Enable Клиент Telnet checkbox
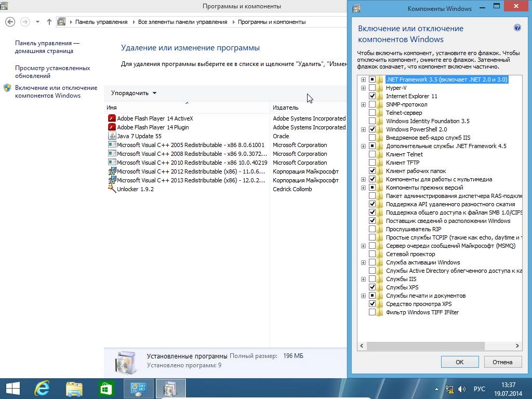The width and height of the screenshot is (532, 399). coord(372,154)
